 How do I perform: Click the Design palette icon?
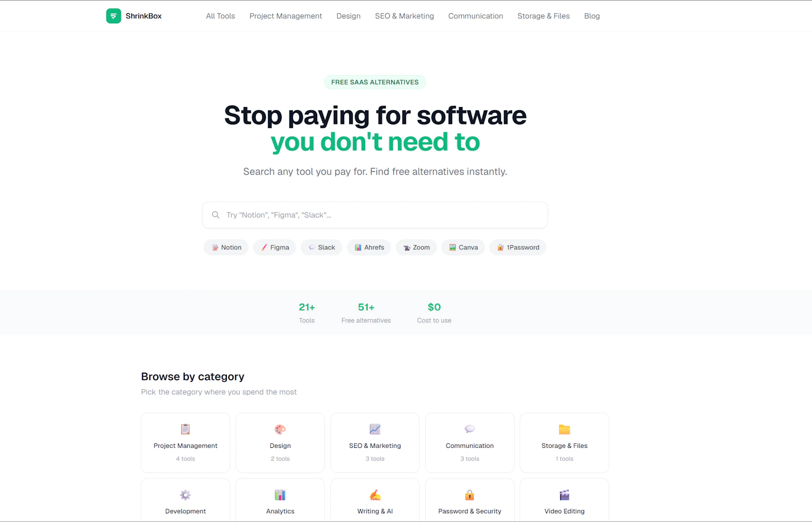(280, 429)
